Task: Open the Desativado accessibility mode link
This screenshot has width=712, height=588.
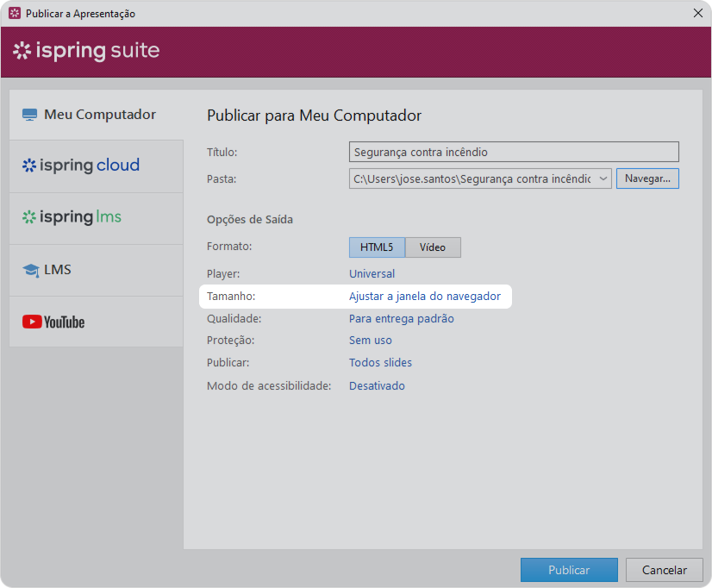Action: (x=377, y=385)
